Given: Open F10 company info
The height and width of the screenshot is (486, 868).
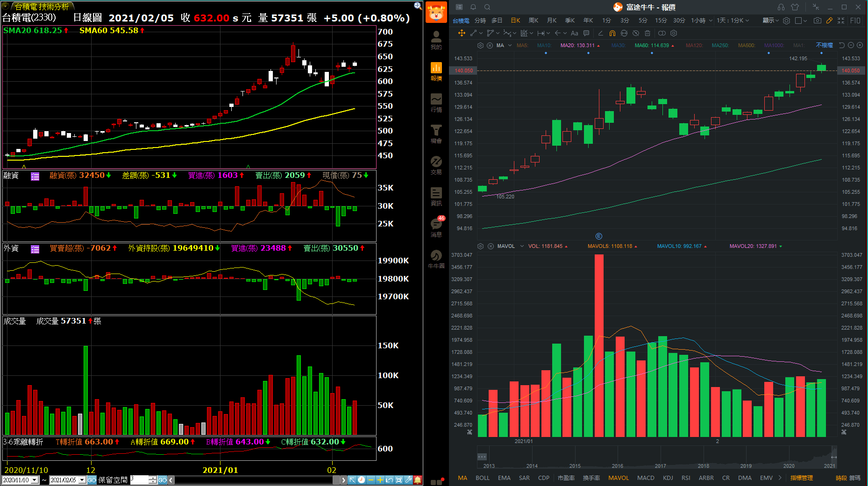Looking at the screenshot, I should coord(855,21).
